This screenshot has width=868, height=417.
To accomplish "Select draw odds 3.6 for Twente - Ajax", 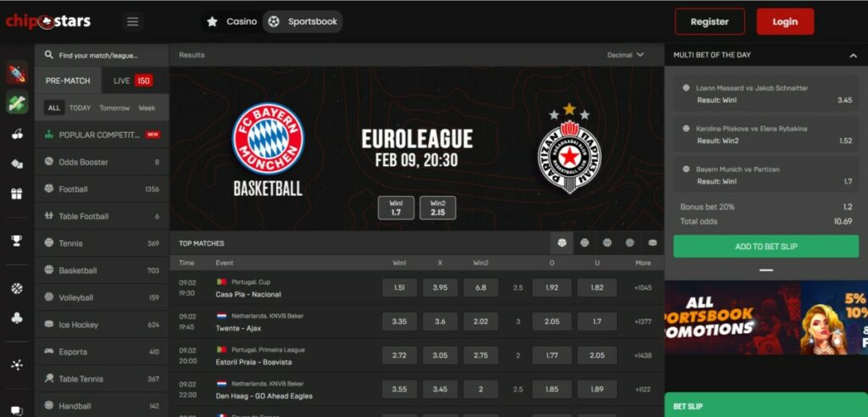I will (440, 321).
